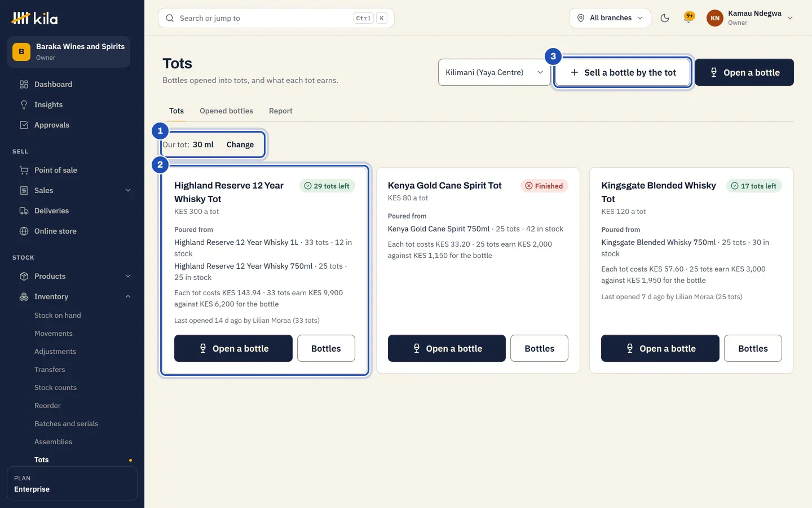Click the Kila logo in the sidebar
812x508 pixels.
pyautogui.click(x=34, y=18)
